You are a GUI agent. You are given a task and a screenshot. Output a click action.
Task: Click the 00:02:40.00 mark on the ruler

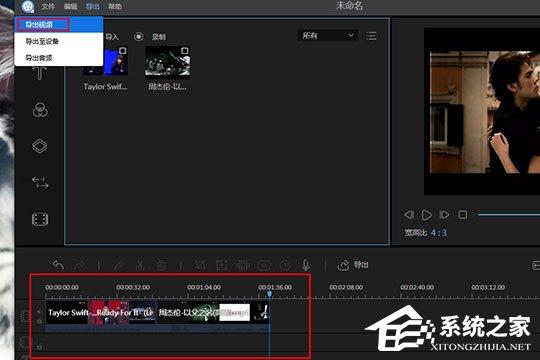(417, 287)
